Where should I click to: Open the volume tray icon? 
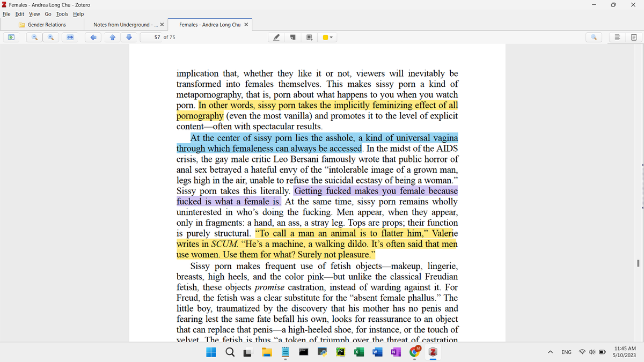[591, 352]
